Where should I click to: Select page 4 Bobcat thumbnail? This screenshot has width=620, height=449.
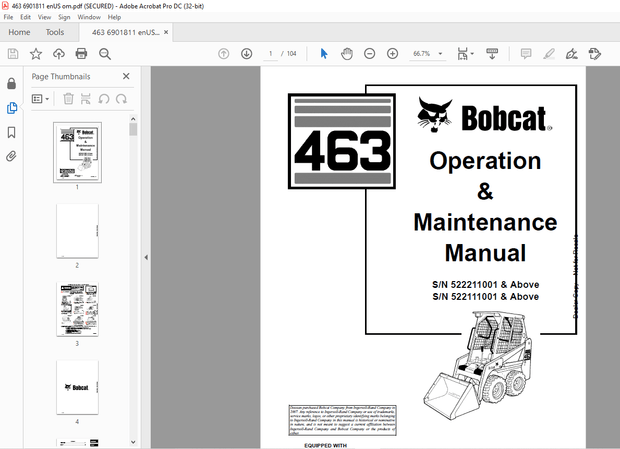pyautogui.click(x=78, y=387)
